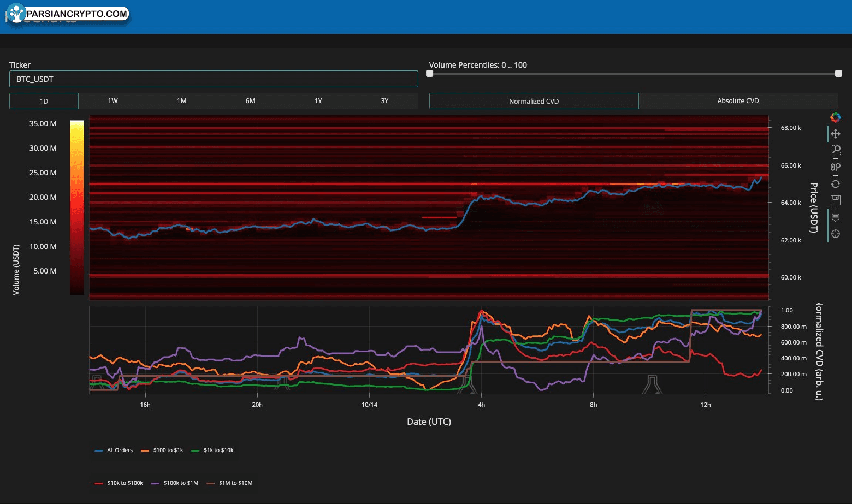Activate the Pan tool in the chart toolbar
The image size is (852, 504).
[x=835, y=134]
